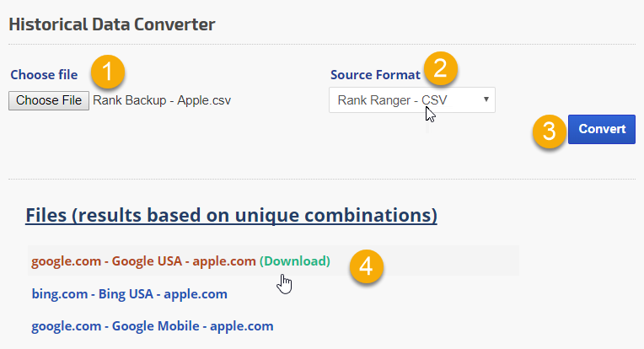Click the orange step 3 badge
The image size is (644, 349).
click(549, 131)
